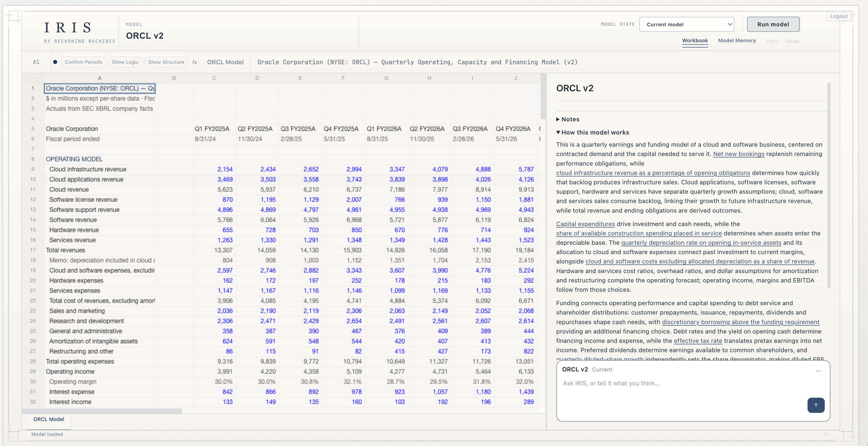Click the blue status dot beside A1

(55, 62)
